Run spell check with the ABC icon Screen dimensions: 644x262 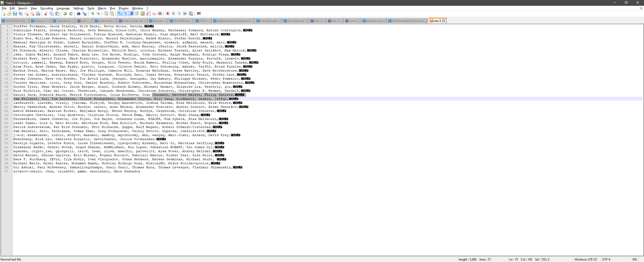click(199, 14)
